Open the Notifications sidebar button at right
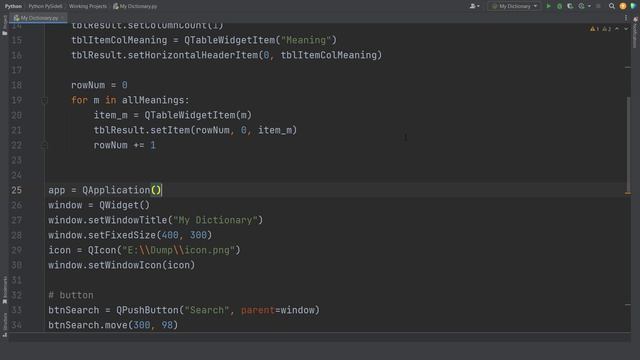The image size is (640, 360). pos(635,33)
